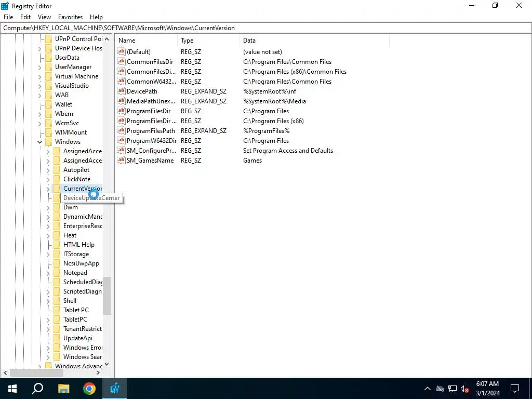
Task: Click the muted volume tray icon
Action: click(x=465, y=389)
